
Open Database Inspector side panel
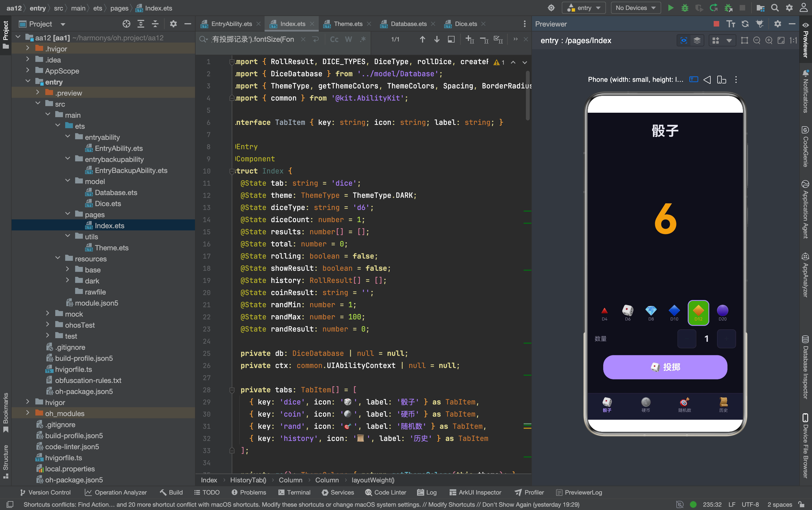click(x=805, y=367)
